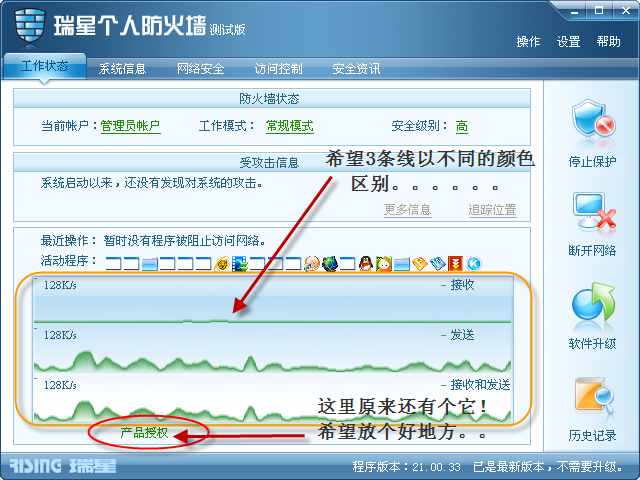Click the 发送 traffic graph

click(273, 349)
